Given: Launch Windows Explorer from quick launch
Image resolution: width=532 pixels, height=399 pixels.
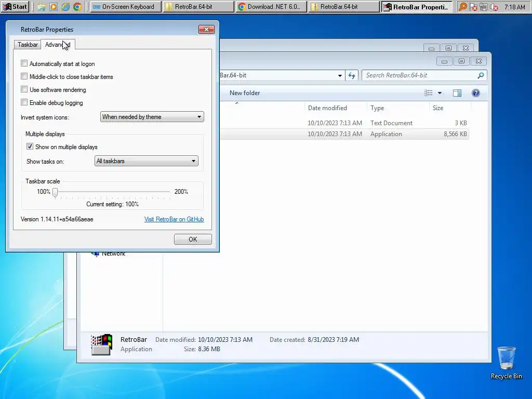Looking at the screenshot, I should pos(42,7).
